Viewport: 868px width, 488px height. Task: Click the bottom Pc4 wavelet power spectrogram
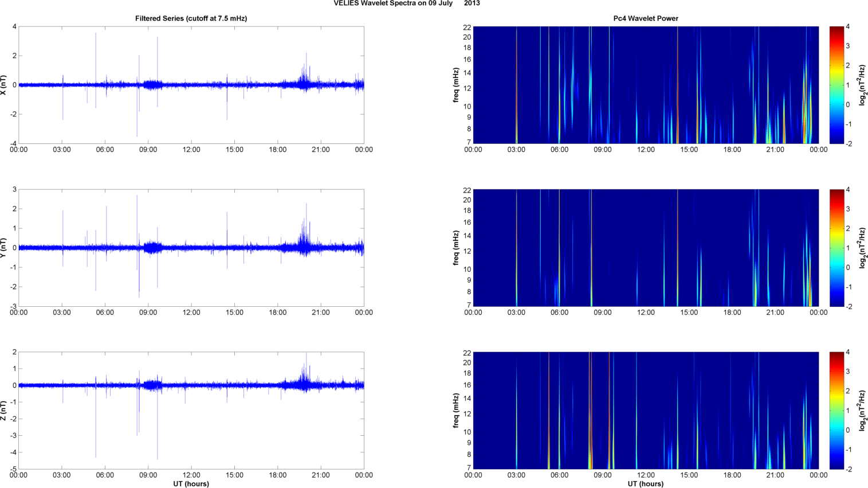pyautogui.click(x=646, y=411)
